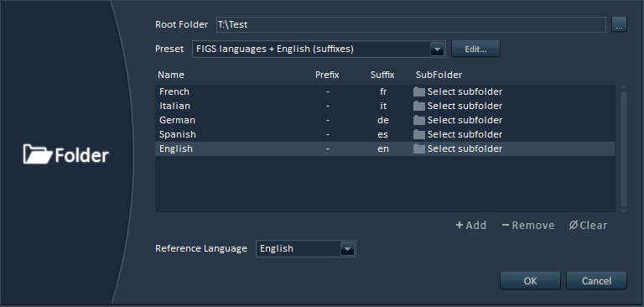This screenshot has width=644, height=307.
Task: Click the French subfolder folder icon
Action: point(419,91)
